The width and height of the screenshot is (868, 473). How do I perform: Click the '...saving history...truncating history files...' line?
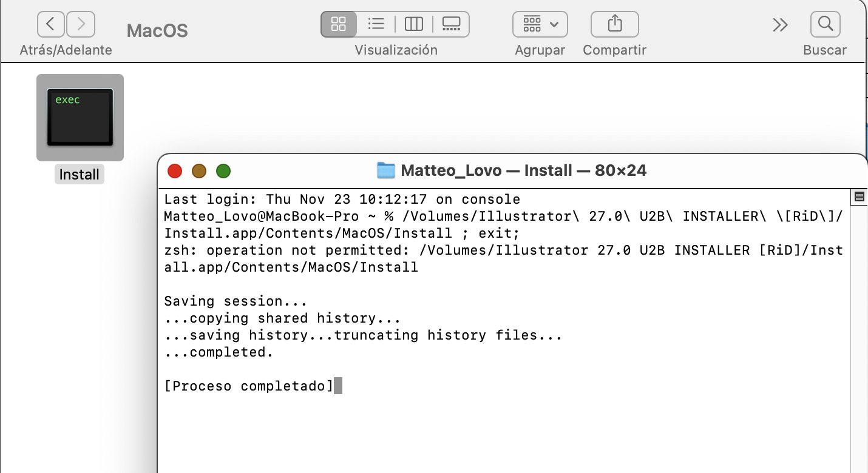[x=364, y=335]
